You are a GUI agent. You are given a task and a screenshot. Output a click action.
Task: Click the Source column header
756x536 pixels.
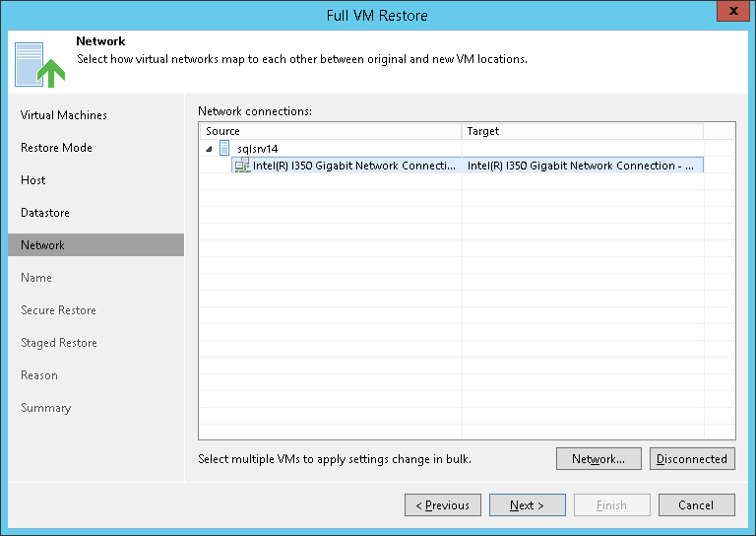tap(330, 131)
